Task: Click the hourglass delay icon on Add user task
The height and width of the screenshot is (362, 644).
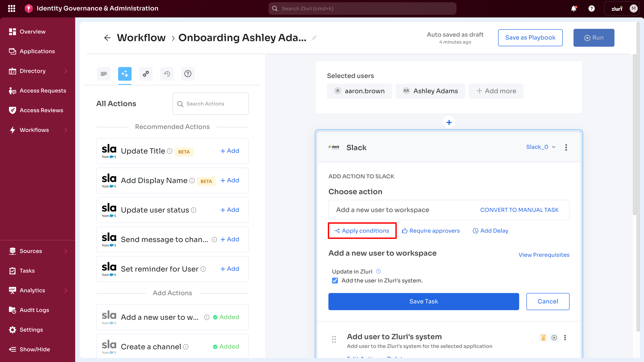Action: [x=543, y=338]
